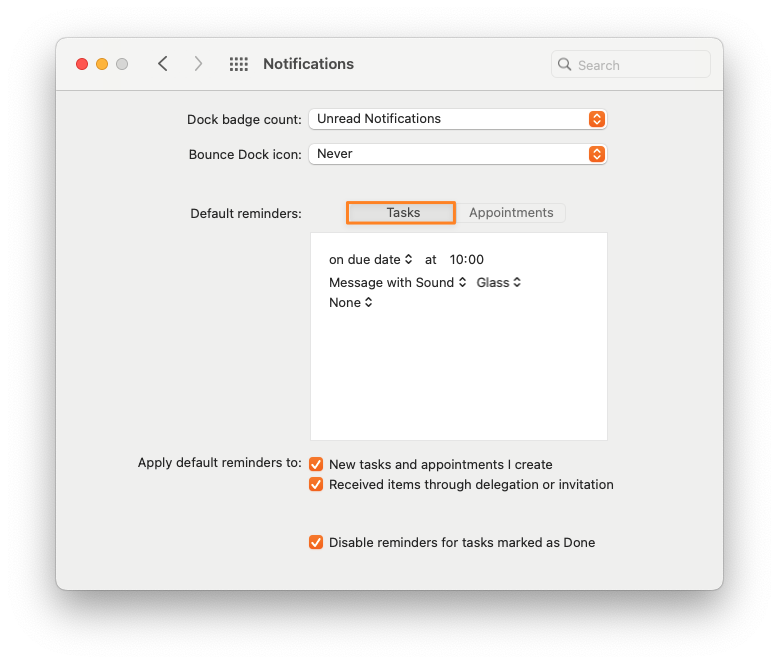The image size is (779, 664).
Task: Toggle Disable reminders for tasks marked as Done
Action: pos(316,542)
